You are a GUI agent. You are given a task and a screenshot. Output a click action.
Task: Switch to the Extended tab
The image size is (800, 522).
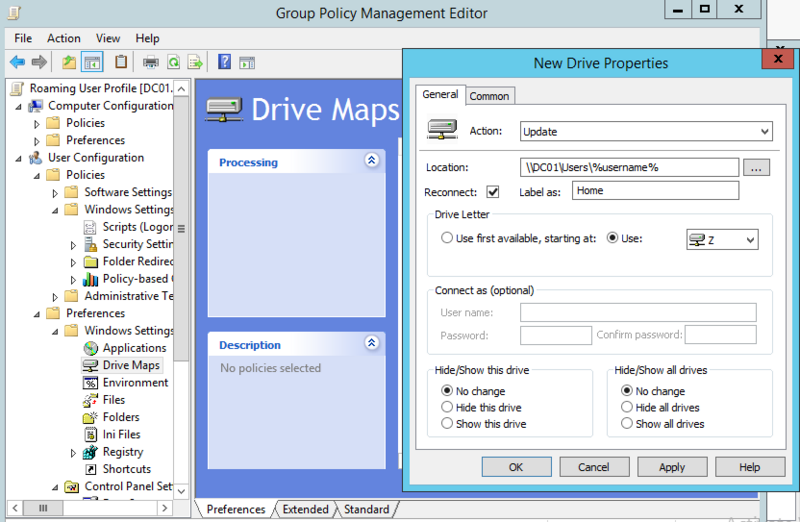pos(306,509)
